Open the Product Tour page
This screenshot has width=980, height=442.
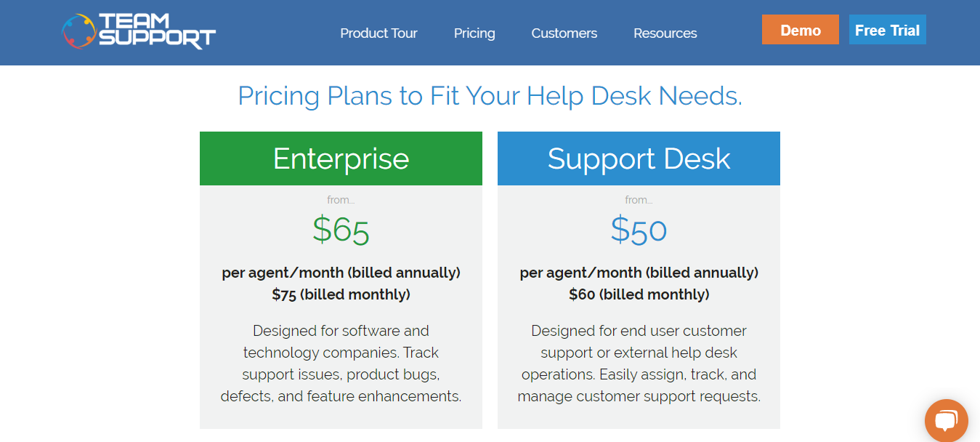pos(378,33)
